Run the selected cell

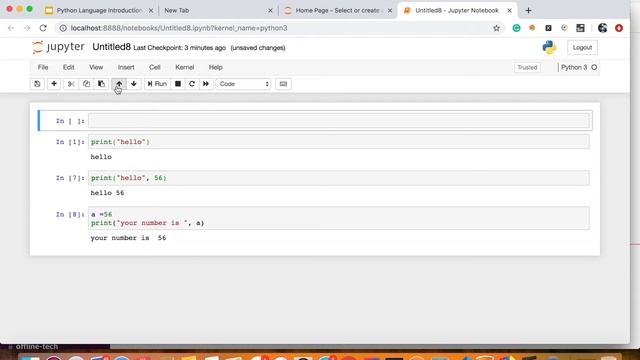[x=157, y=84]
